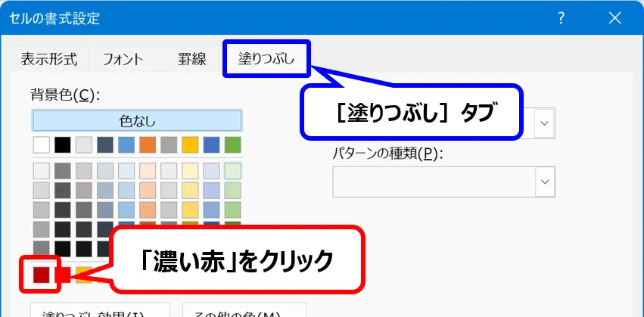This screenshot has height=317, width=644.
Task: Pick the black 50% lighter gray swatch
Action: click(62, 171)
